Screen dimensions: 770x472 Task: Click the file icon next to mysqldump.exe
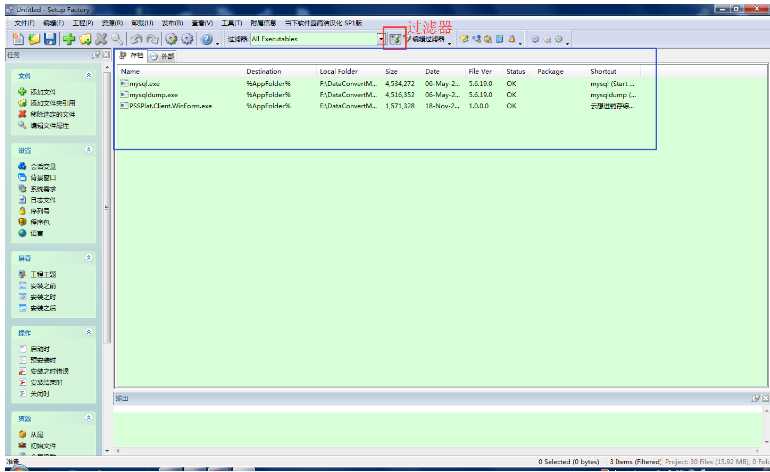click(x=124, y=94)
